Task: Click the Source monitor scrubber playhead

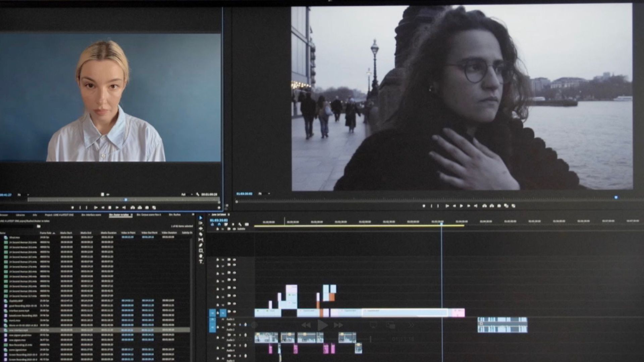Action: click(126, 200)
